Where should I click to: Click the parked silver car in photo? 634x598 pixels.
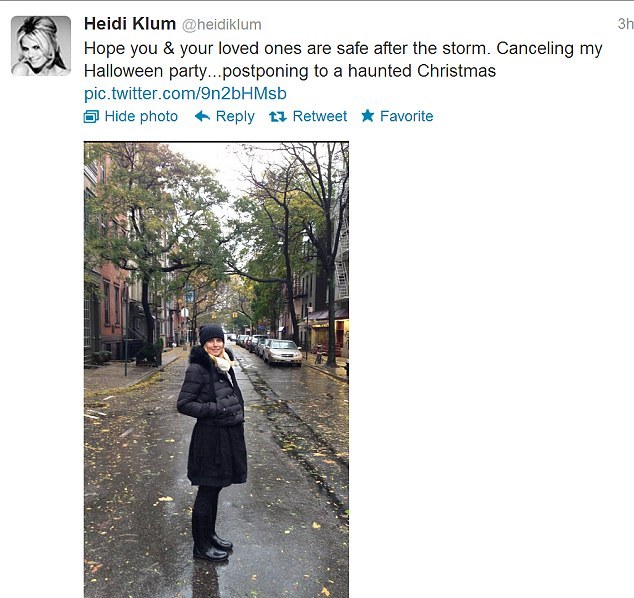point(282,353)
